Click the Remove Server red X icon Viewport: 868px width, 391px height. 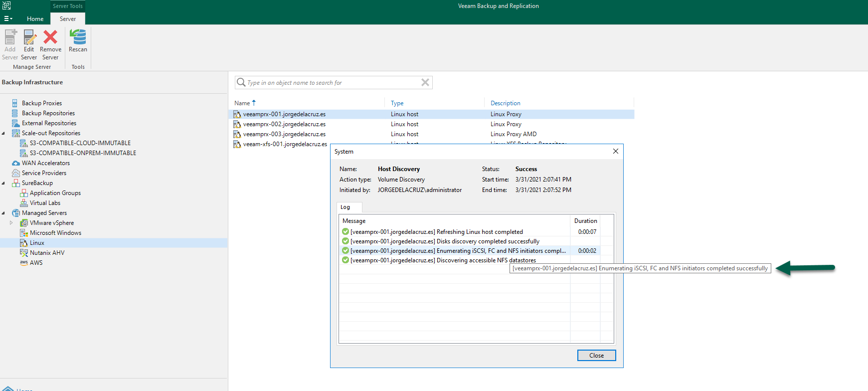[50, 37]
